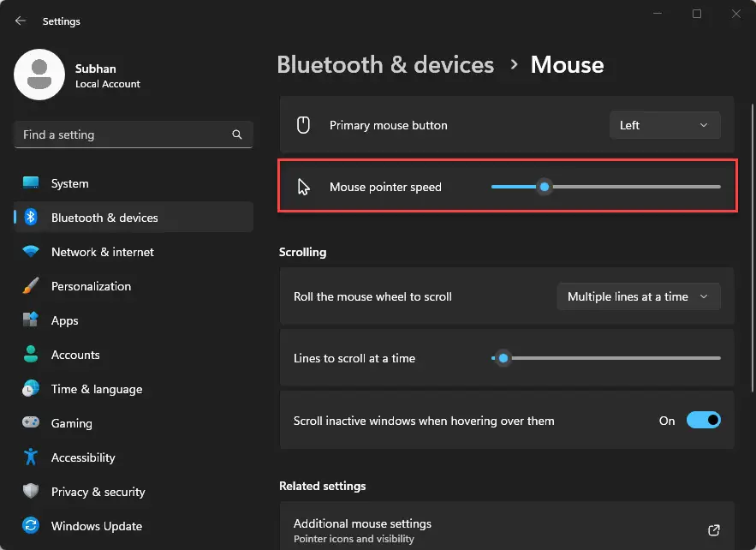Image resolution: width=756 pixels, height=550 pixels.
Task: Click the Accessibility figure icon
Action: [x=31, y=457]
